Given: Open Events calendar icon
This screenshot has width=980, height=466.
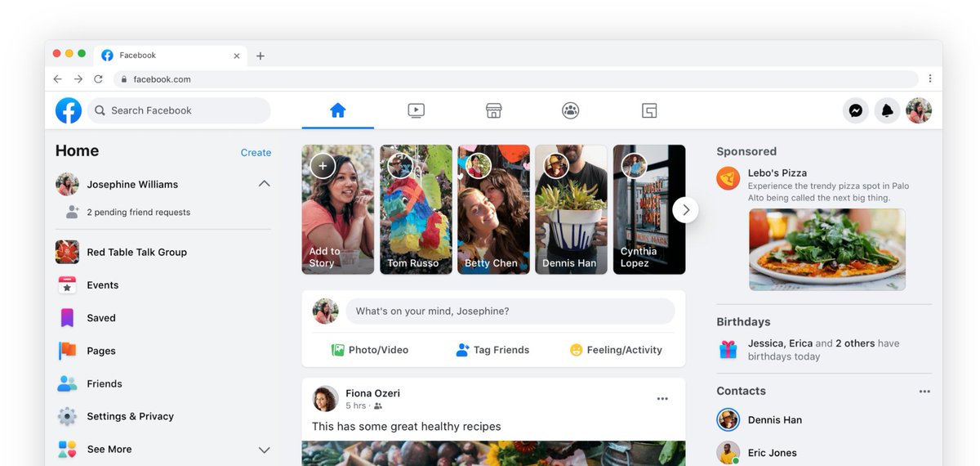Looking at the screenshot, I should (67, 285).
